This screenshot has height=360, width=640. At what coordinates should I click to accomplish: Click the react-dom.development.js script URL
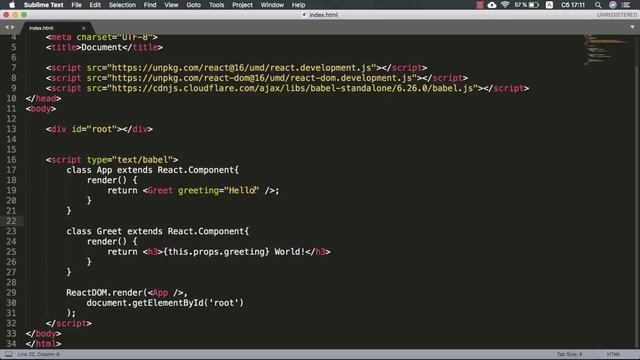click(x=262, y=78)
